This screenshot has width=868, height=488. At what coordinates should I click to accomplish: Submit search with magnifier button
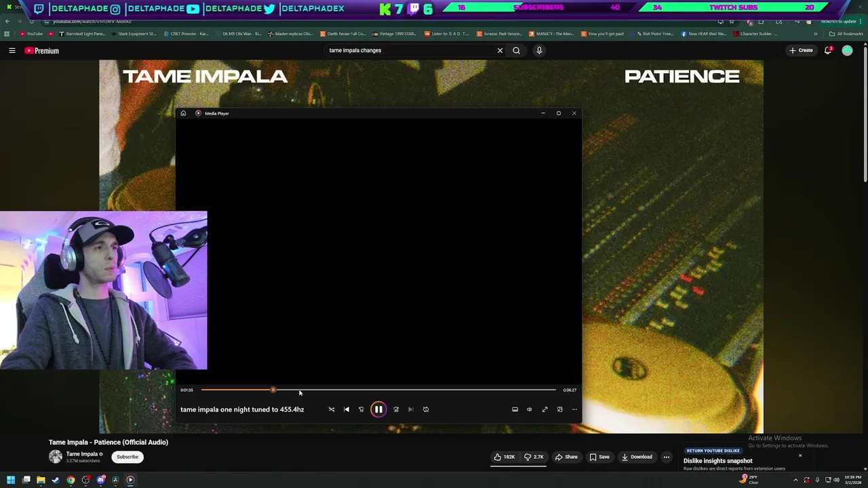[x=516, y=50]
